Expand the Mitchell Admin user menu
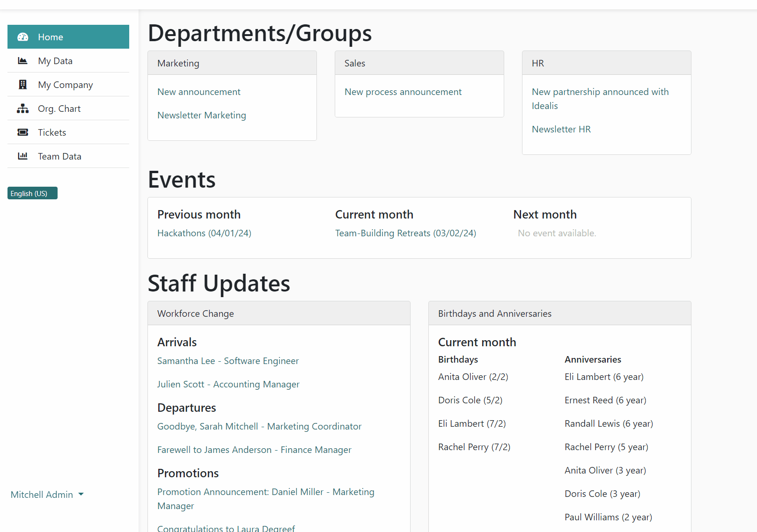Image resolution: width=757 pixels, height=532 pixels. pyautogui.click(x=42, y=495)
